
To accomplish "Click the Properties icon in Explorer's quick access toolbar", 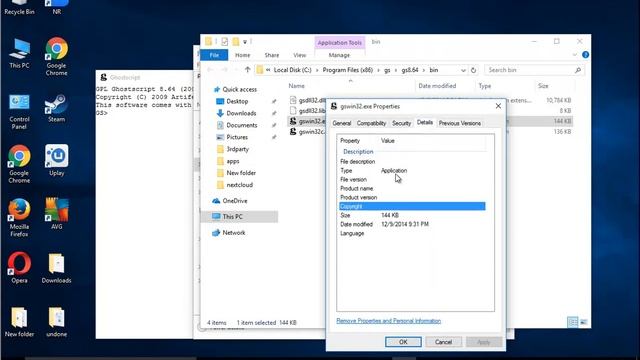I will pos(224,42).
